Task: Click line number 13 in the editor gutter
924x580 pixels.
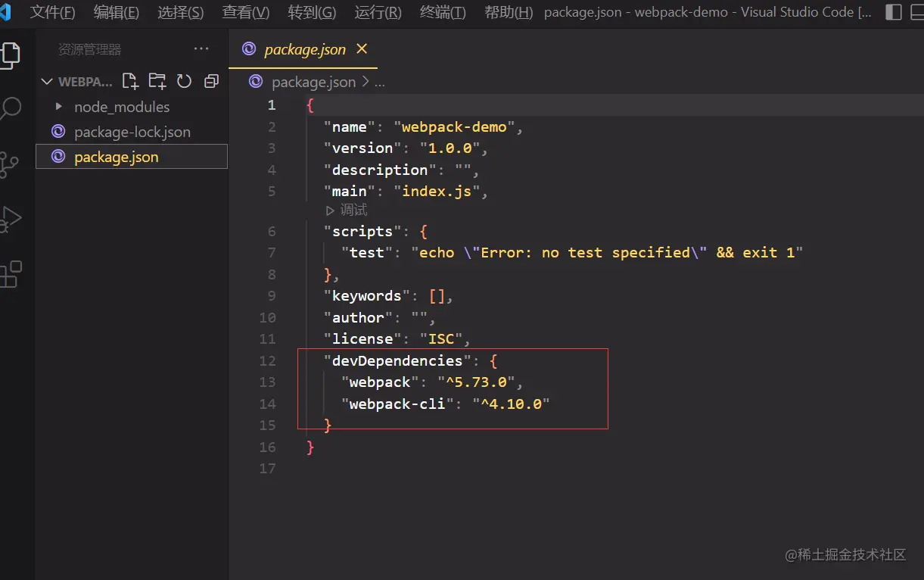Action: click(x=267, y=382)
